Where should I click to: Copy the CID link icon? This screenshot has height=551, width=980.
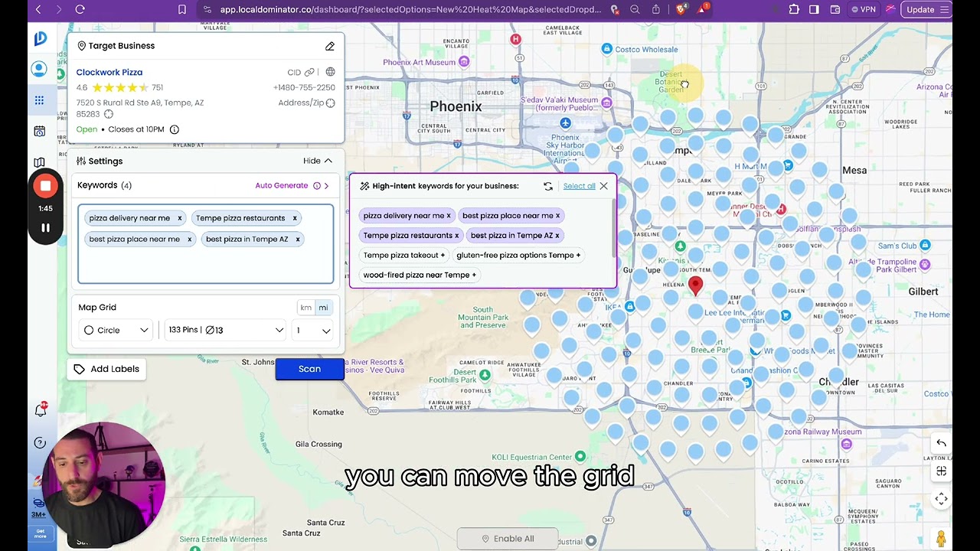click(x=309, y=72)
